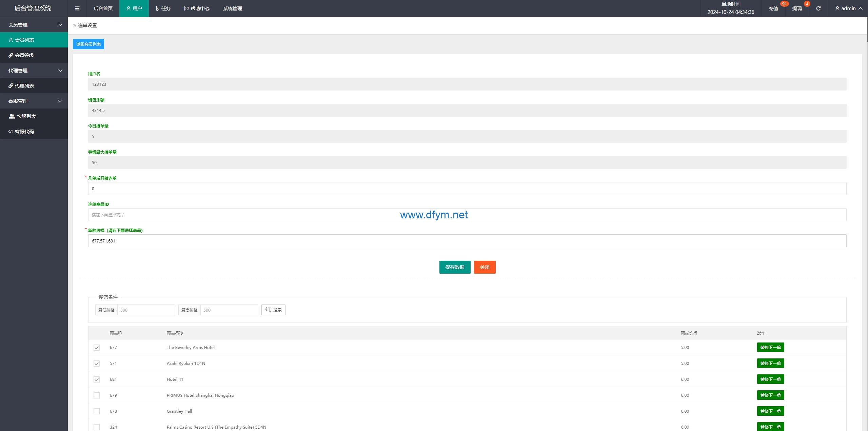The width and height of the screenshot is (868, 431).
Task: Open 会员等级 in the sidebar
Action: click(34, 55)
